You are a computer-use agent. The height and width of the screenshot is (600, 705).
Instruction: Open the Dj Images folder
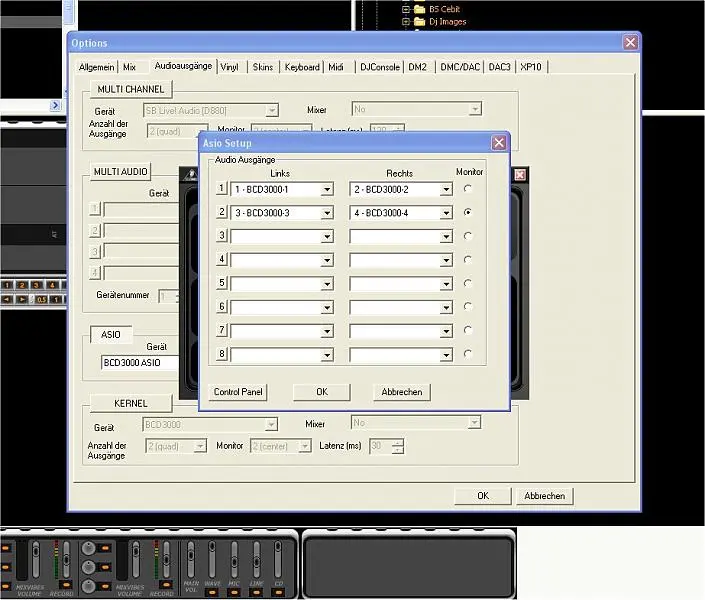point(447,21)
